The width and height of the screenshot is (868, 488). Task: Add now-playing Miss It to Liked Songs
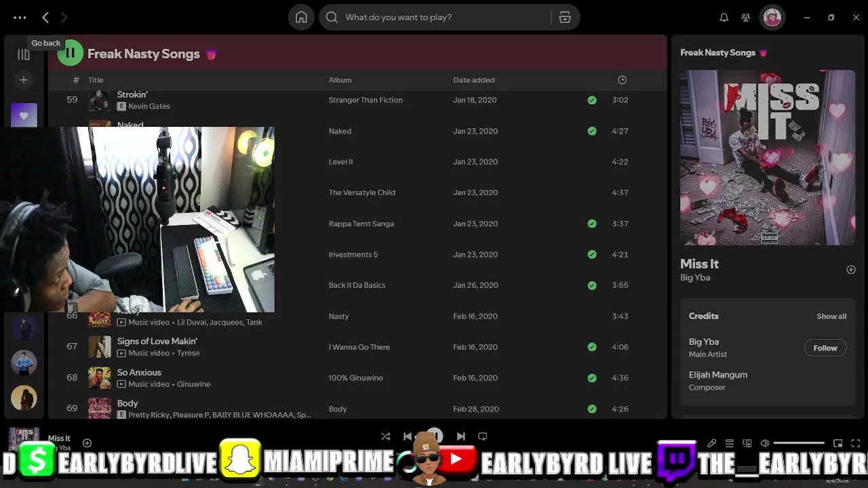pyautogui.click(x=87, y=443)
